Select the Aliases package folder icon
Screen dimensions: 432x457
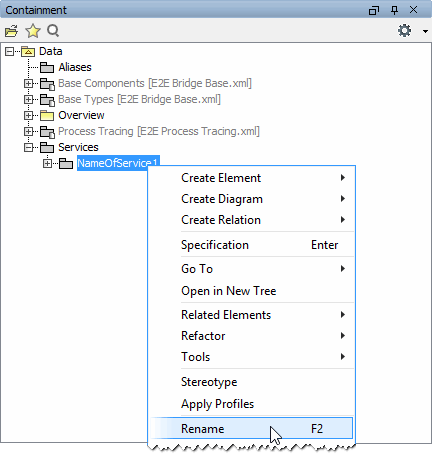click(x=47, y=67)
